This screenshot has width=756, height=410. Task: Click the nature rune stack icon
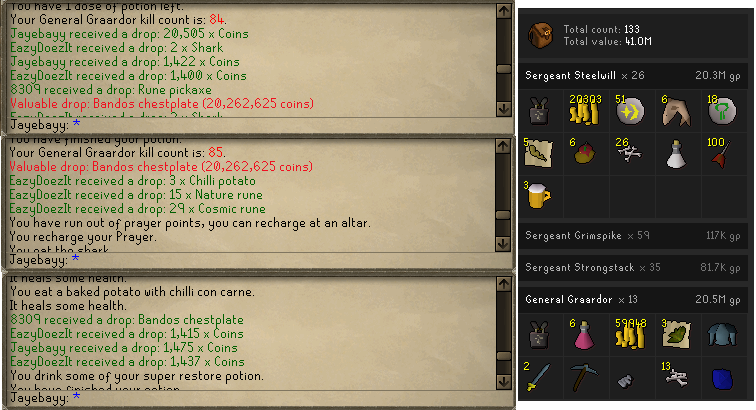[722, 111]
